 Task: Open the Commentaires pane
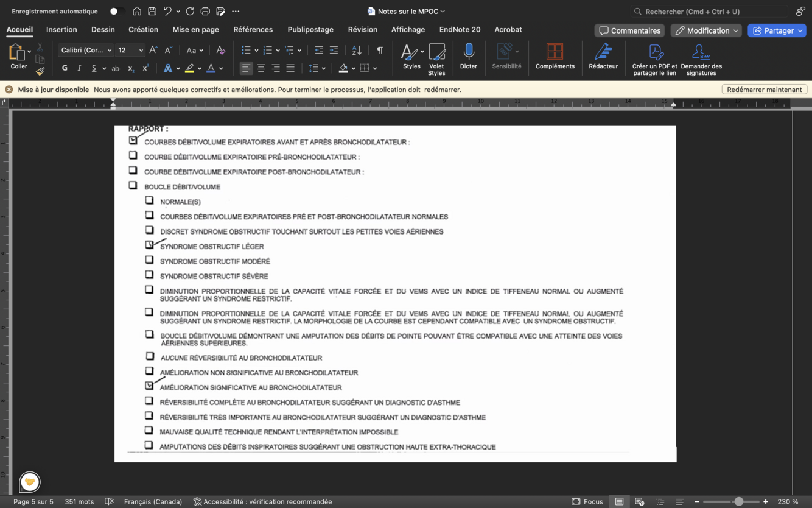coord(629,30)
